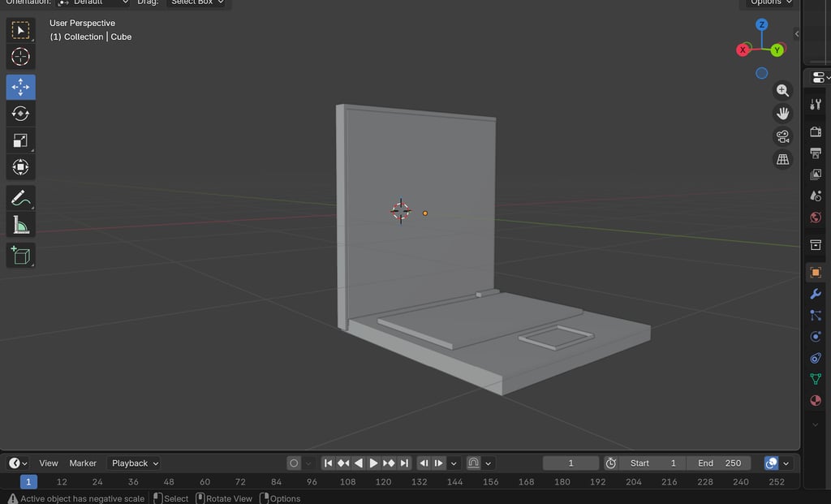This screenshot has width=831, height=504.
Task: Select the Add Cube tool
Action: 20,256
